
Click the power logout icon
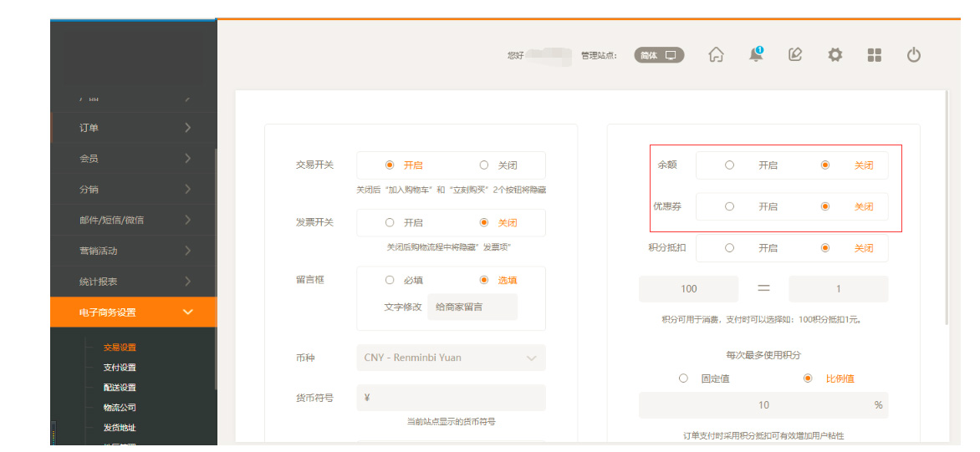[914, 55]
